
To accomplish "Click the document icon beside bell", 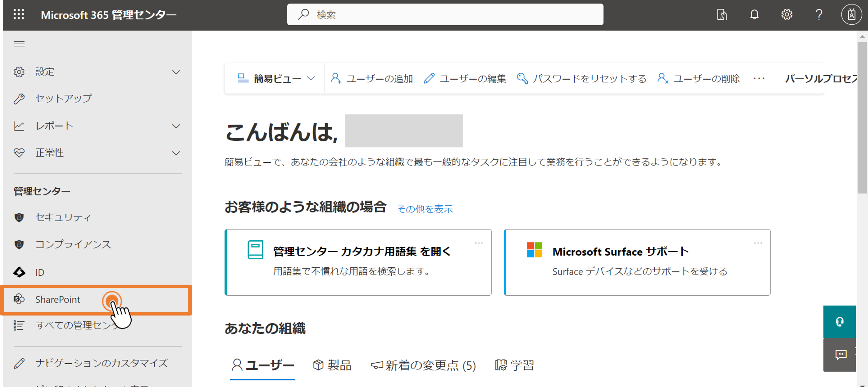I will click(x=722, y=14).
